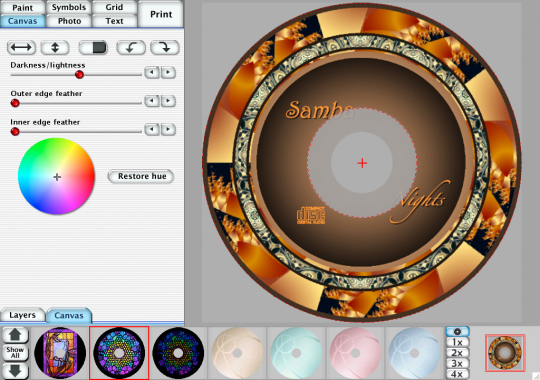Click the compact disc logo on the design
The width and height of the screenshot is (540, 380).
point(311,215)
